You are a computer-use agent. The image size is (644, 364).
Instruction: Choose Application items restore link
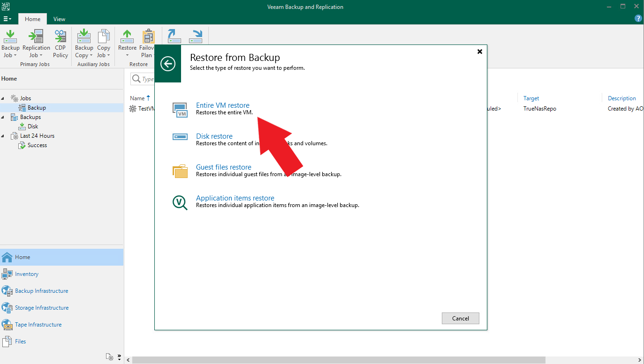tap(235, 198)
